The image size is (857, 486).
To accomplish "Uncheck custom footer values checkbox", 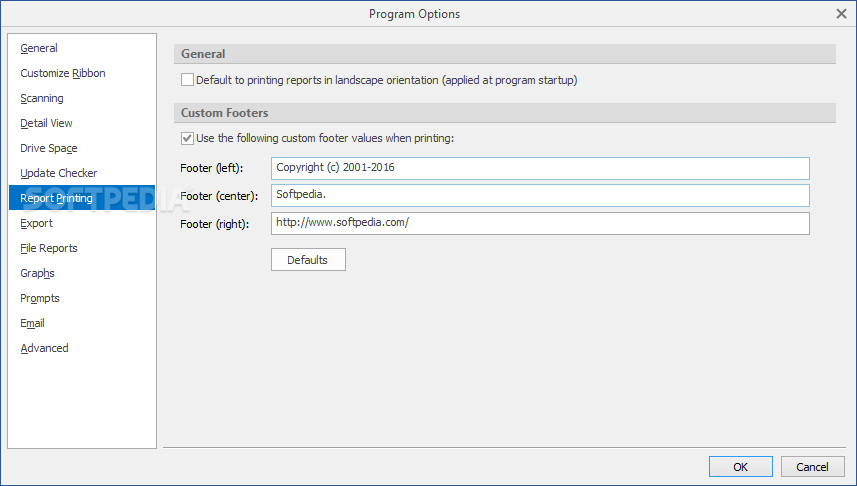I will (x=187, y=138).
